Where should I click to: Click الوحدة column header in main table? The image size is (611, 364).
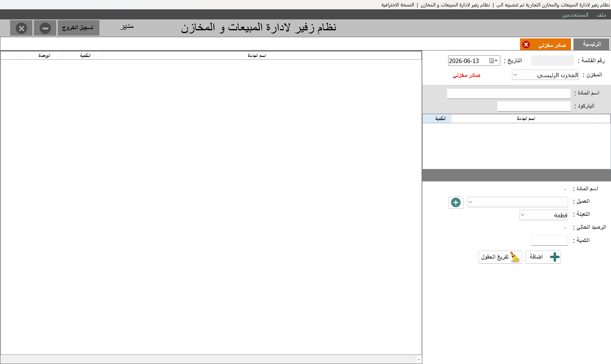[42, 56]
